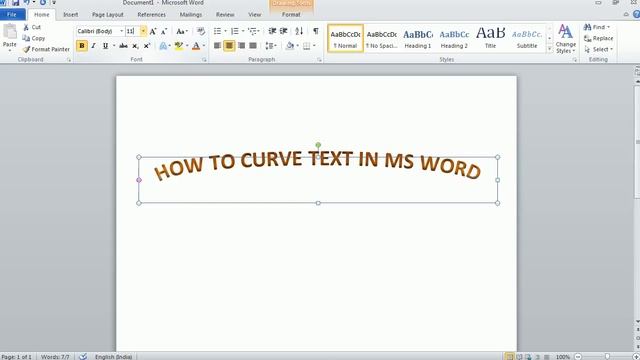
Task: Click the Line Spacing icon
Action: (269, 46)
